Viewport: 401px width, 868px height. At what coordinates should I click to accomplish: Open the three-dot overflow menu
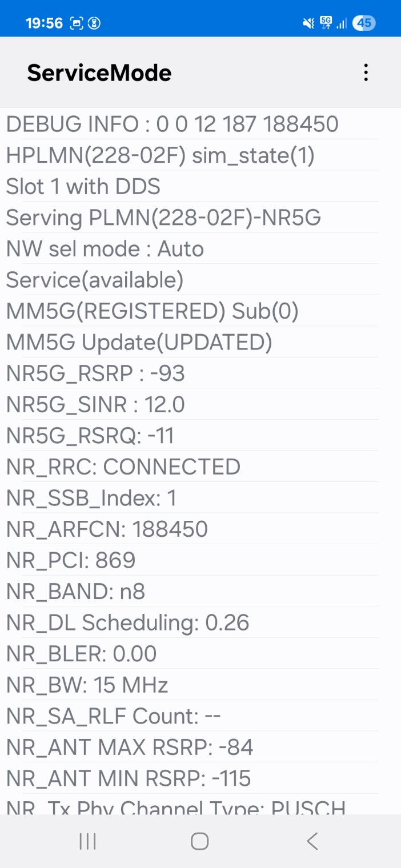point(366,73)
